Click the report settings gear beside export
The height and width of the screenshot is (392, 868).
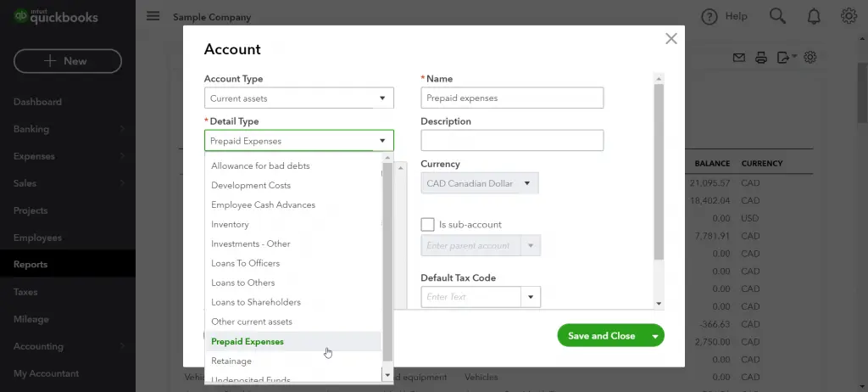click(810, 57)
